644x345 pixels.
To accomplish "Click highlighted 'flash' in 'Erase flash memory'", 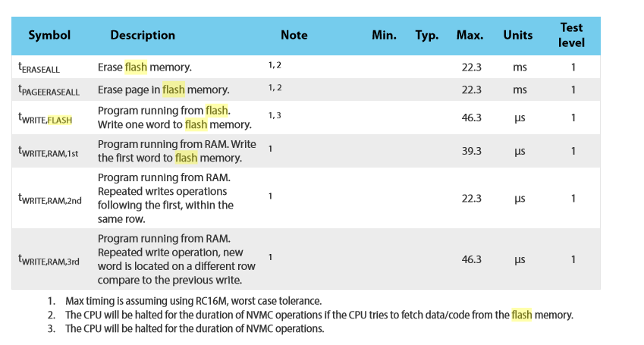I will [x=136, y=67].
